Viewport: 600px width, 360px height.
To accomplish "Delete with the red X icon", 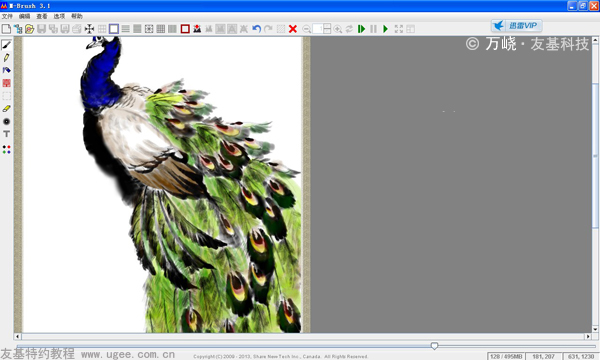I will click(x=293, y=29).
